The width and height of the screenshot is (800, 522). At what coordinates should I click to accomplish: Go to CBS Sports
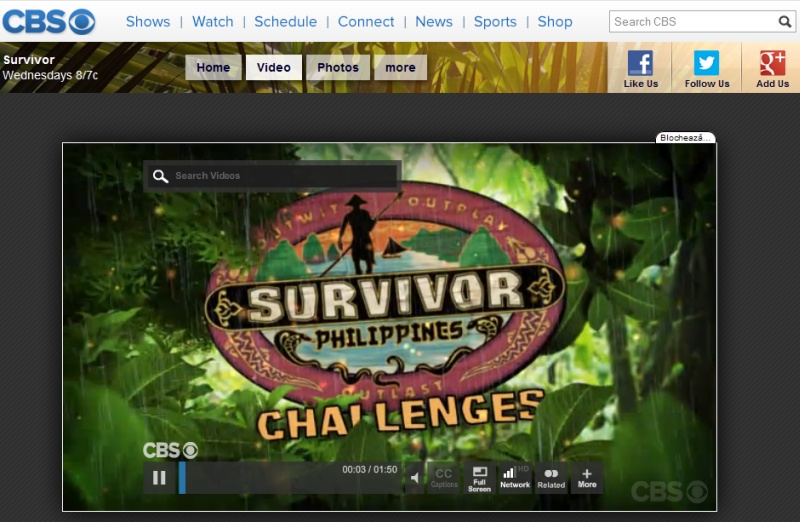pos(495,21)
